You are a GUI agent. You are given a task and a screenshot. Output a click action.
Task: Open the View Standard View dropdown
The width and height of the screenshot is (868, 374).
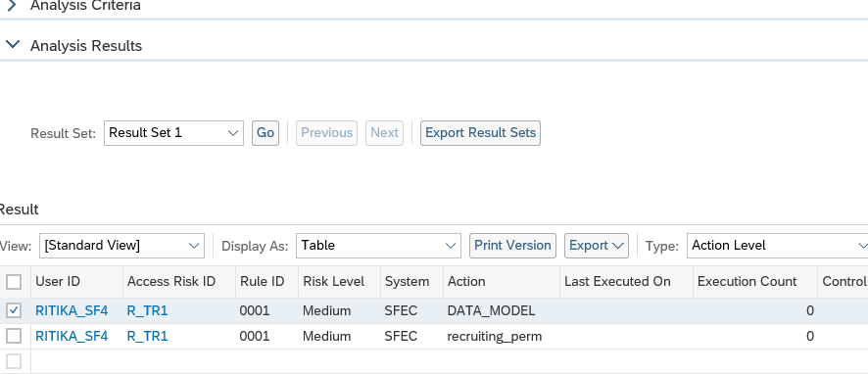coord(121,246)
